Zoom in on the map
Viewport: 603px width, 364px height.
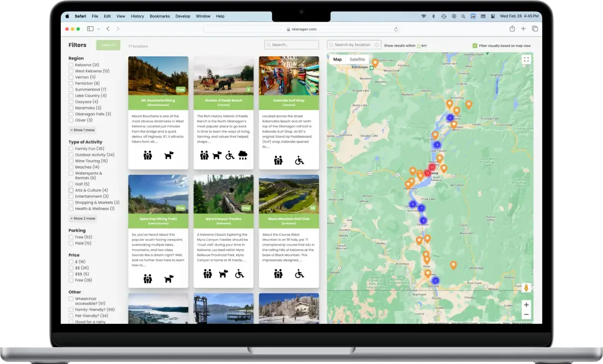tap(526, 305)
